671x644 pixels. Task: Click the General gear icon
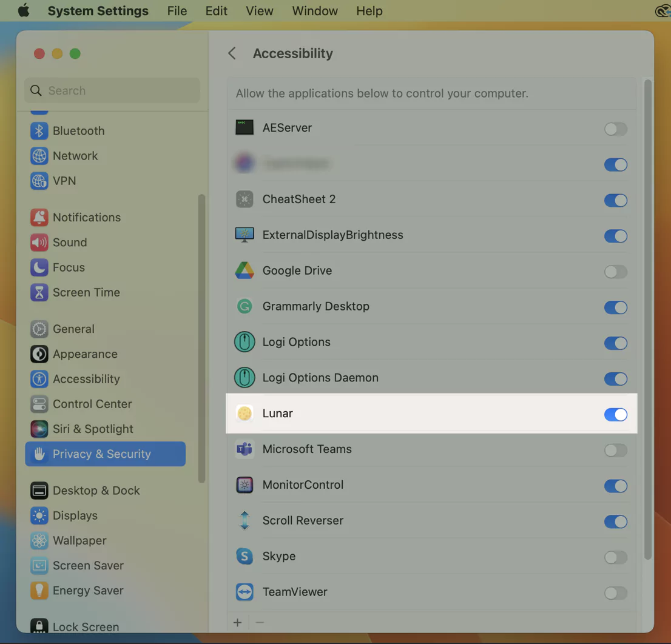(39, 329)
